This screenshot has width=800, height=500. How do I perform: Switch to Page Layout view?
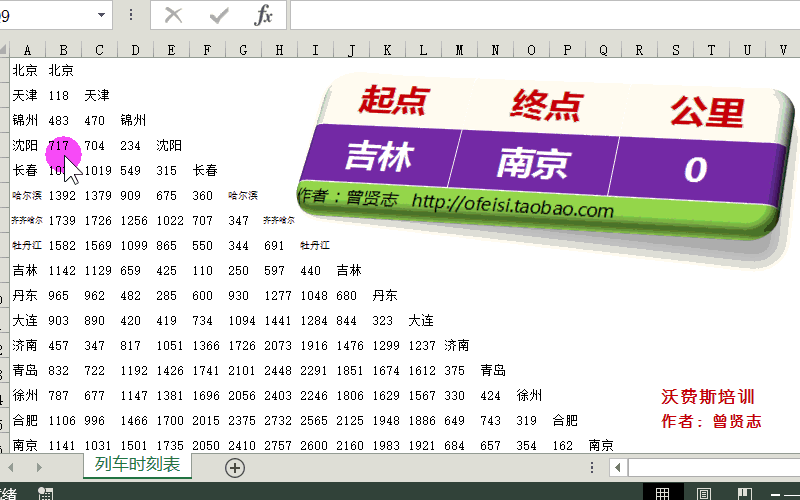704,493
